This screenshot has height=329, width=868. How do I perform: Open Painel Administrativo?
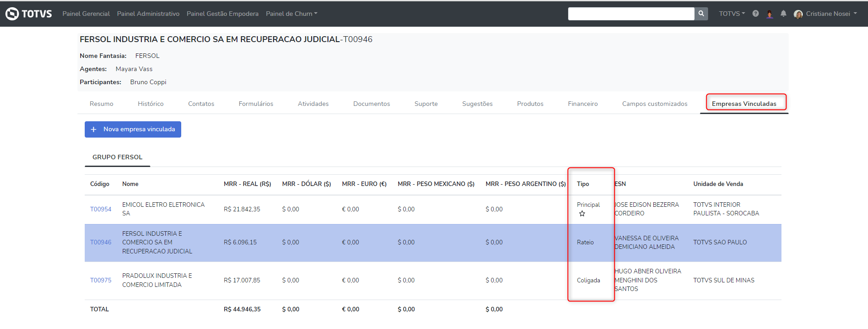point(148,14)
